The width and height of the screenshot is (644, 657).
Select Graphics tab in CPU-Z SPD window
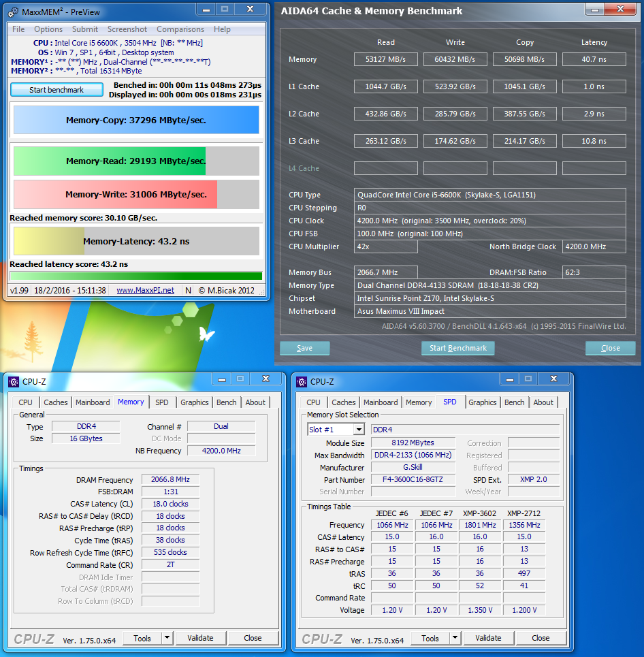[x=482, y=402]
